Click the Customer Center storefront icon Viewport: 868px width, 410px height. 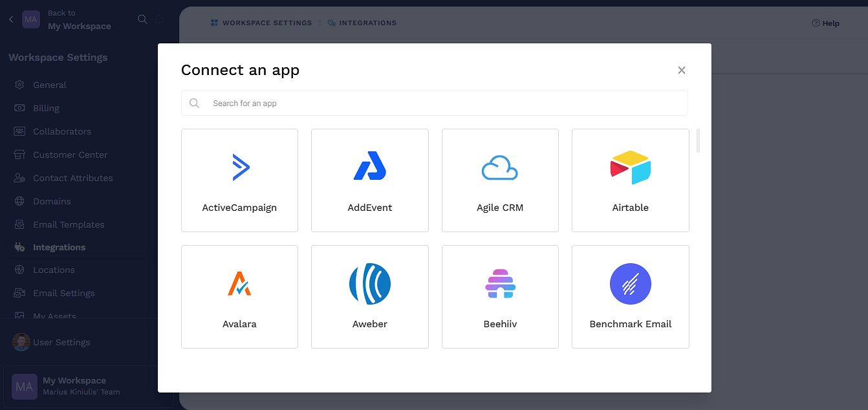click(20, 155)
